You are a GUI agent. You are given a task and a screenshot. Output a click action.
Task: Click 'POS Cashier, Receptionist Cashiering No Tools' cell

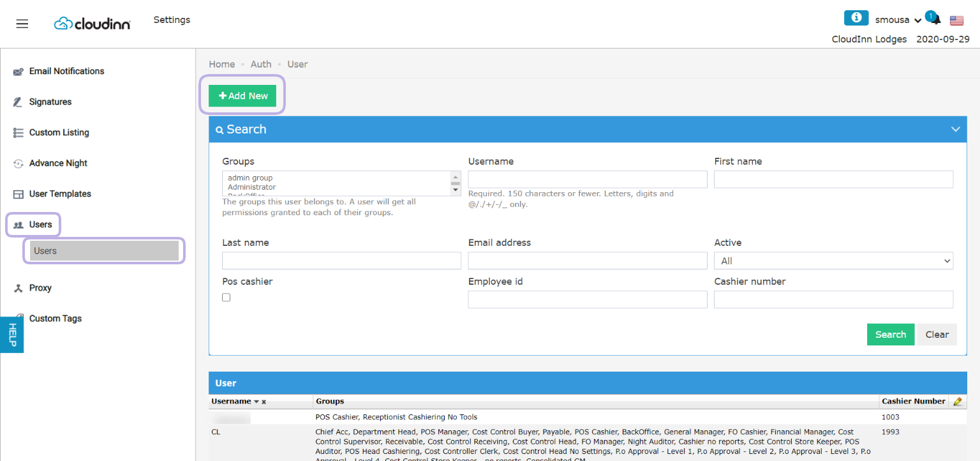396,417
